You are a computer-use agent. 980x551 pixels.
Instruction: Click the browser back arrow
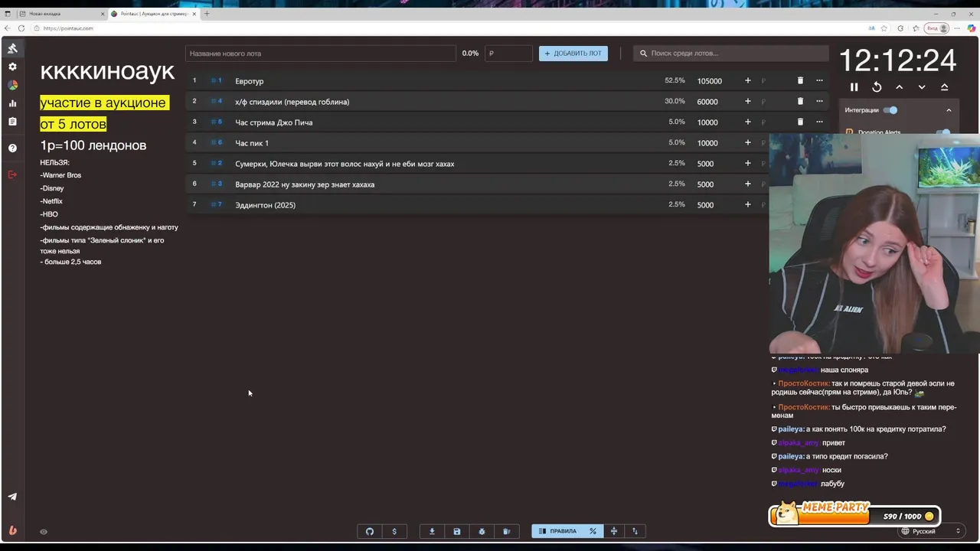[8, 28]
